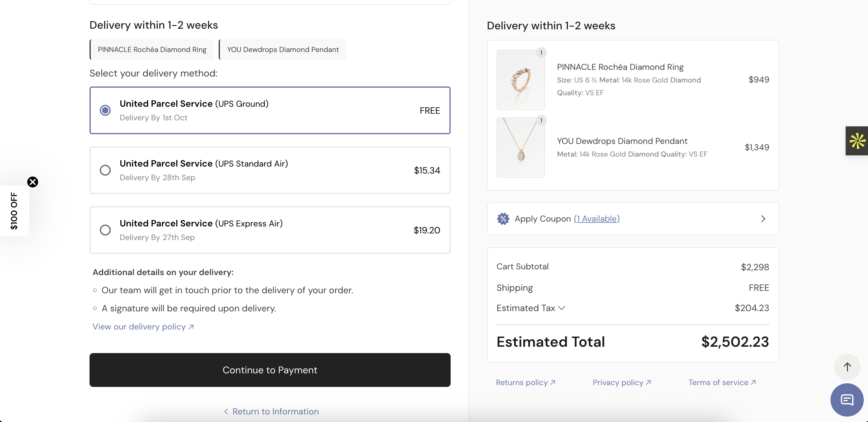Choose UPS Standard Air delivery method
Screen dimensions: 868x422
[x=105, y=170]
